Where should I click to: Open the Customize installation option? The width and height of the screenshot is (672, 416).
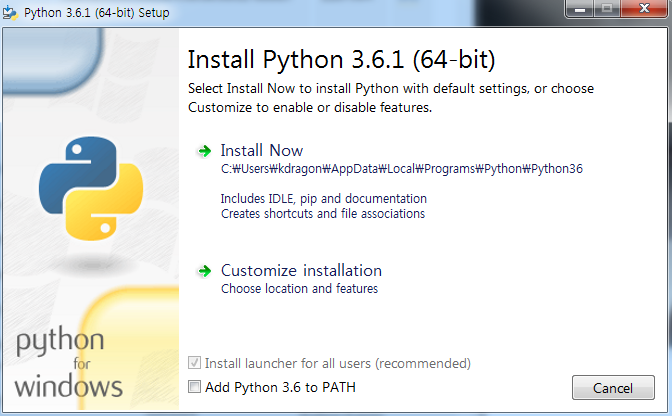click(x=301, y=271)
